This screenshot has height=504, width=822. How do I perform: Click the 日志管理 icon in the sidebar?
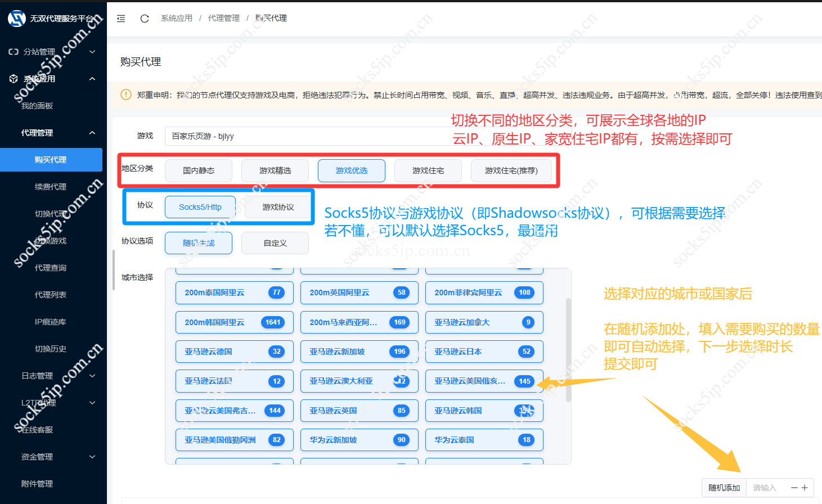pos(14,375)
